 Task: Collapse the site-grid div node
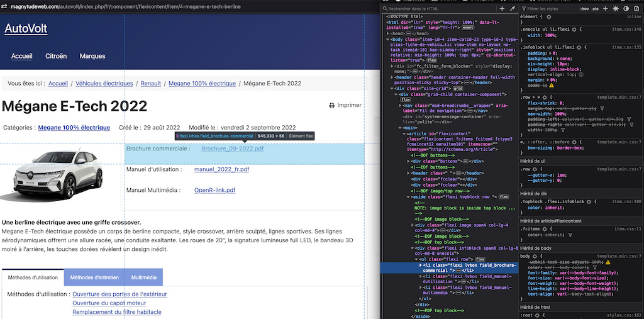(x=392, y=88)
